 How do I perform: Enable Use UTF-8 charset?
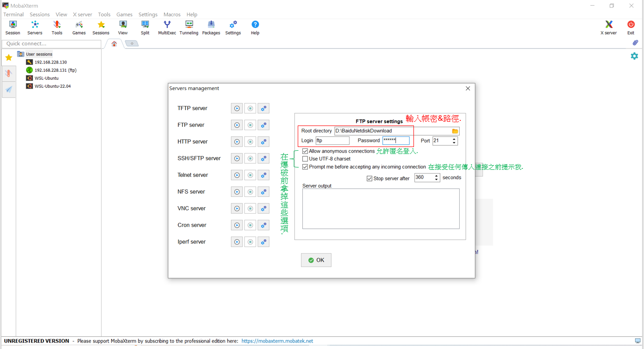tap(305, 159)
